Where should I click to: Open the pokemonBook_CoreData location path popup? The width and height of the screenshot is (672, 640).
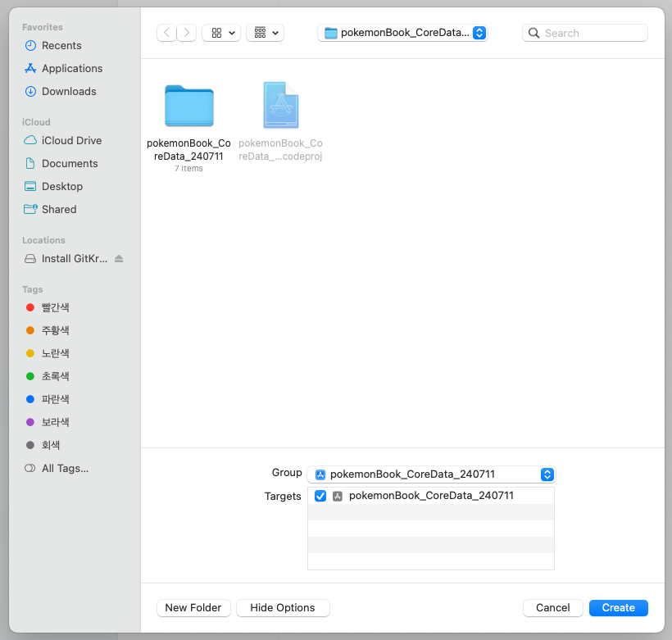pyautogui.click(x=402, y=33)
